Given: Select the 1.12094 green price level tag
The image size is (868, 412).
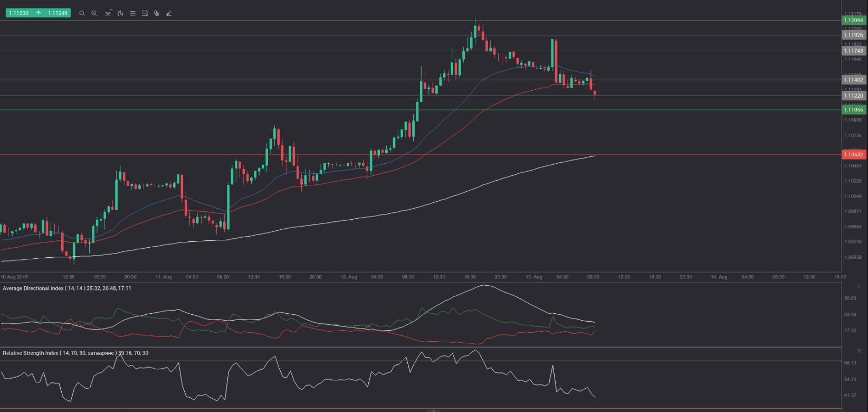Looking at the screenshot, I should tap(853, 21).
